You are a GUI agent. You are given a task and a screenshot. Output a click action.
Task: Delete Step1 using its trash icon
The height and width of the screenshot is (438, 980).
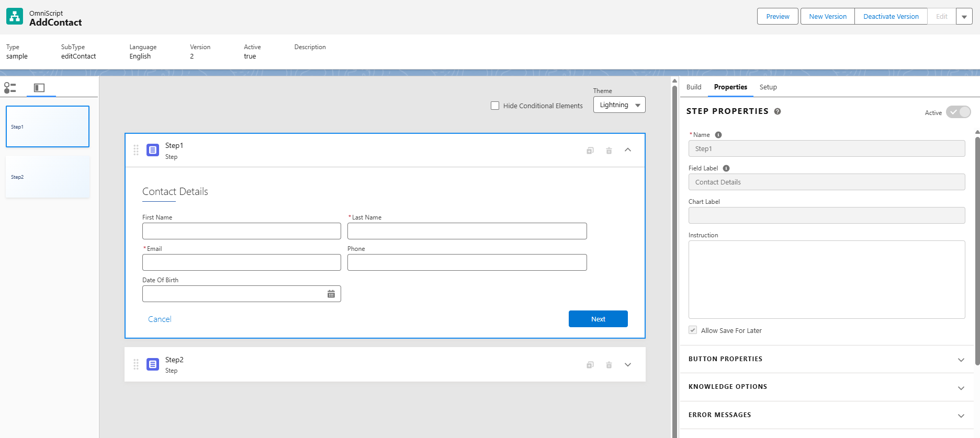click(x=609, y=151)
